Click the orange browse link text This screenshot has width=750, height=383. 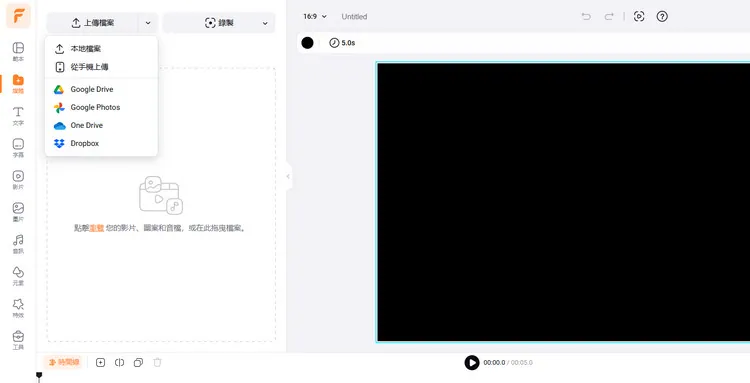pyautogui.click(x=97, y=229)
